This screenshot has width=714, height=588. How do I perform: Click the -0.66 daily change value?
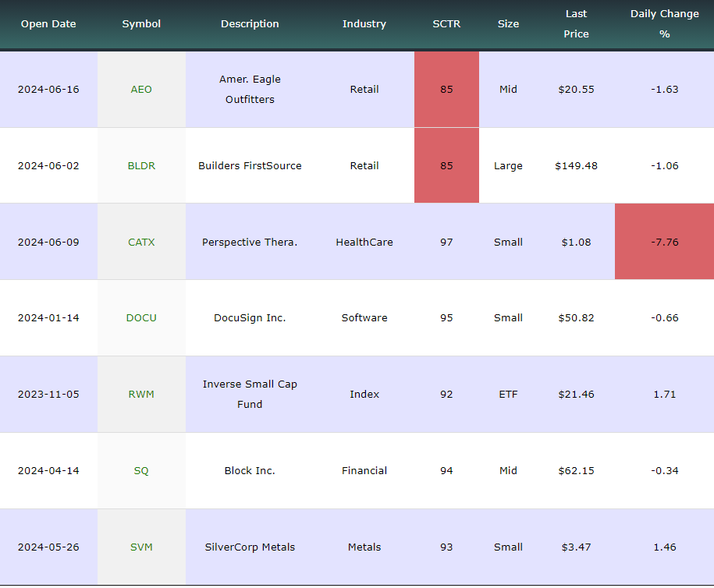(x=664, y=317)
